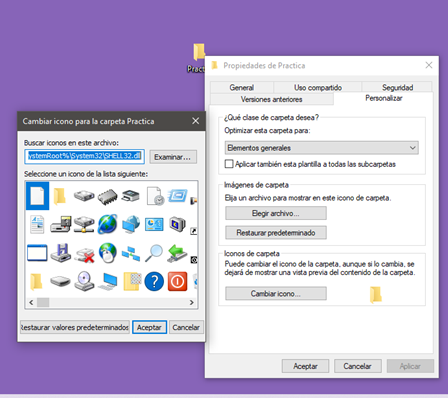
Task: Click the Cambiar icono... button
Action: [x=276, y=294]
